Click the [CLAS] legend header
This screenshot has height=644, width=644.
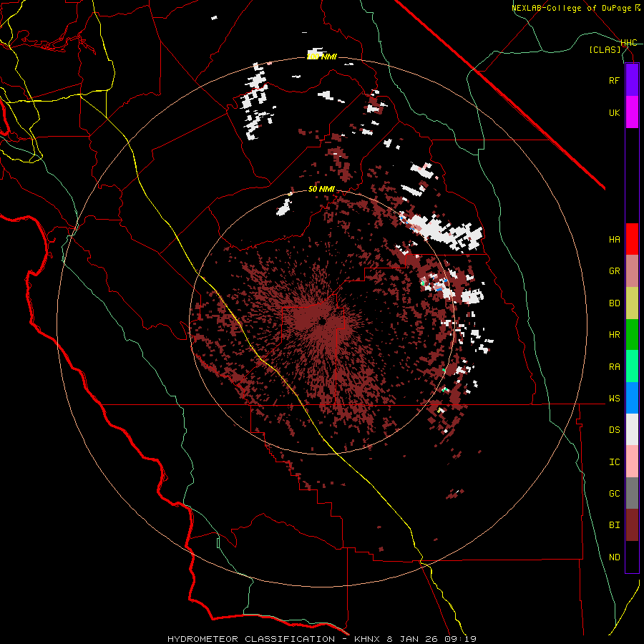pyautogui.click(x=605, y=49)
